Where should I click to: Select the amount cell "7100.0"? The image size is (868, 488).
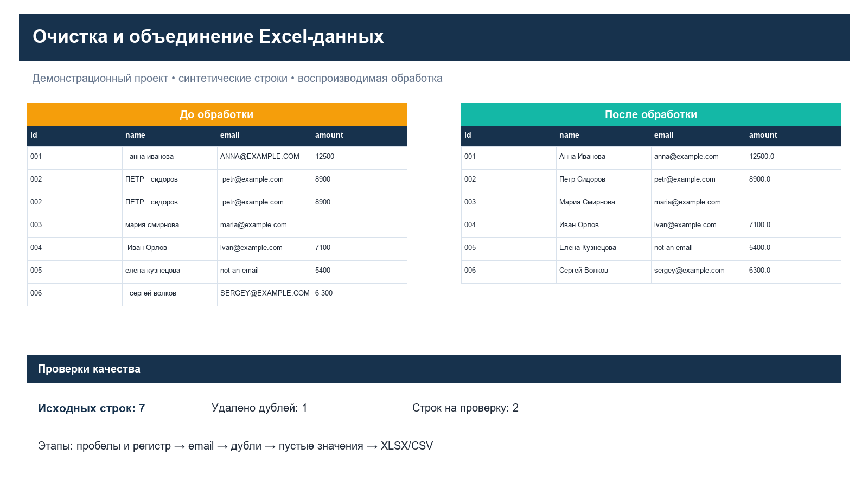[794, 226]
